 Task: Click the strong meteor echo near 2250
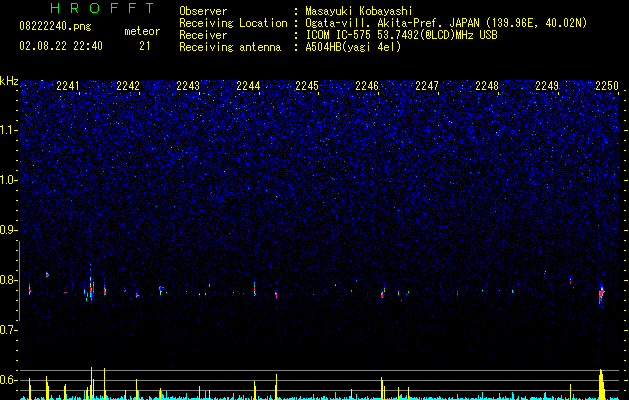pyautogui.click(x=601, y=295)
